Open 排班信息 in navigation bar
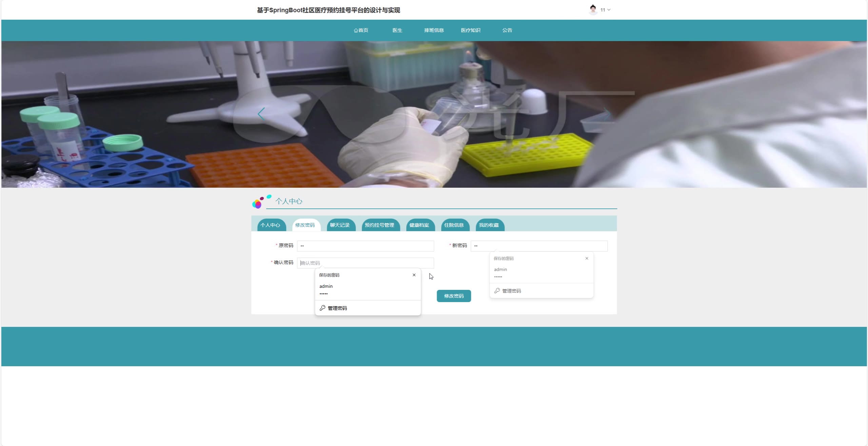868x446 pixels. click(434, 30)
